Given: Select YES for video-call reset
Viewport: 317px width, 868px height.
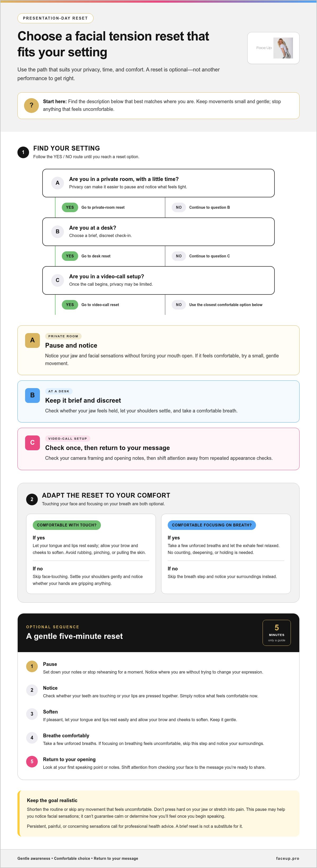Looking at the screenshot, I should pos(70,305).
